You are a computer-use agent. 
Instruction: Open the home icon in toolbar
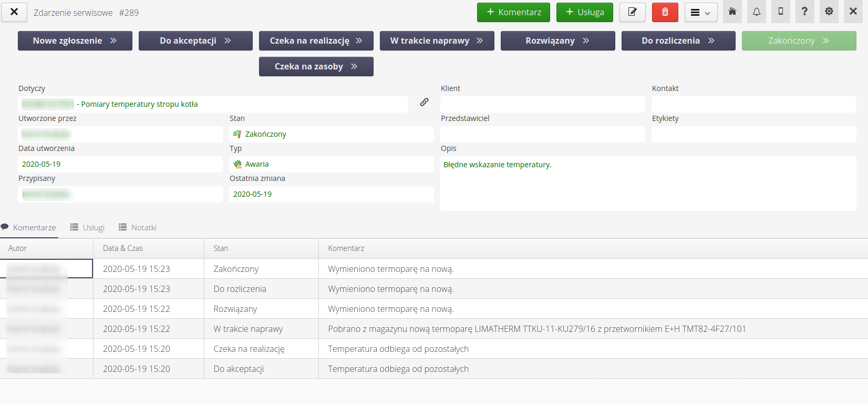732,12
